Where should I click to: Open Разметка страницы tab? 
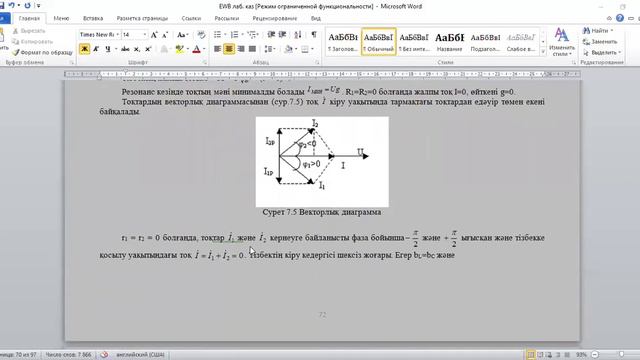point(142,18)
